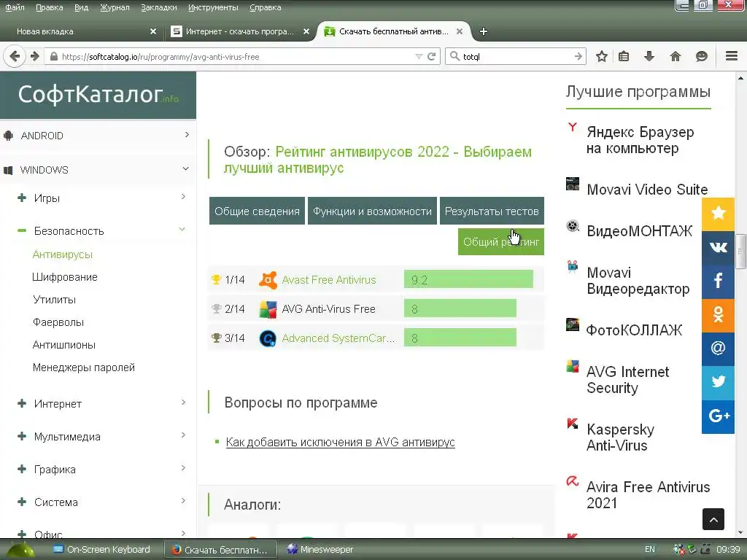Switch to Интернет - скачать програ... tab
Viewport: 747px width, 560px height.
[240, 31]
